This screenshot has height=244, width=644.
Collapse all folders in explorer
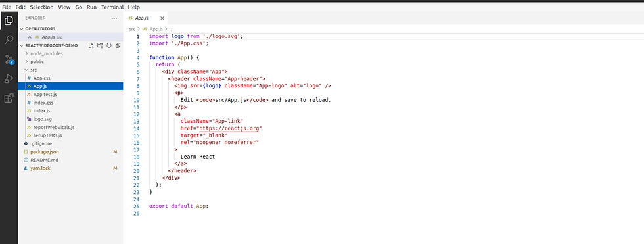click(118, 45)
